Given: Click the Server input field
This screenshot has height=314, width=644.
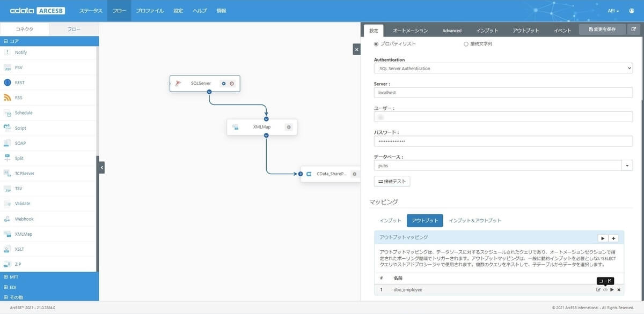Looking at the screenshot, I should [503, 93].
